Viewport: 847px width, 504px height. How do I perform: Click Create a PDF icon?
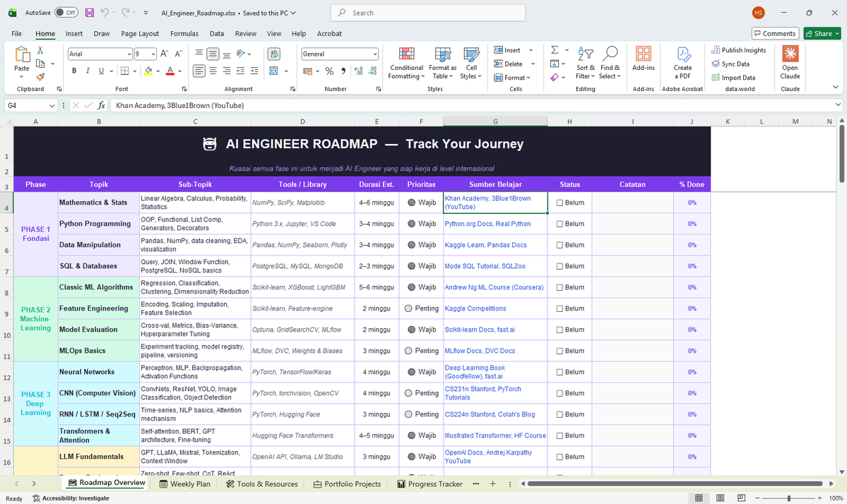tap(683, 64)
